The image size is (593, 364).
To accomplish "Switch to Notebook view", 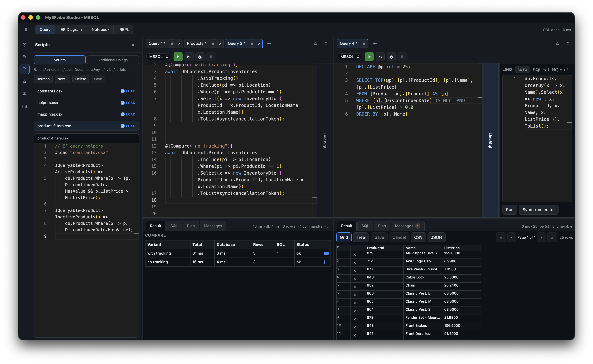I will point(100,30).
